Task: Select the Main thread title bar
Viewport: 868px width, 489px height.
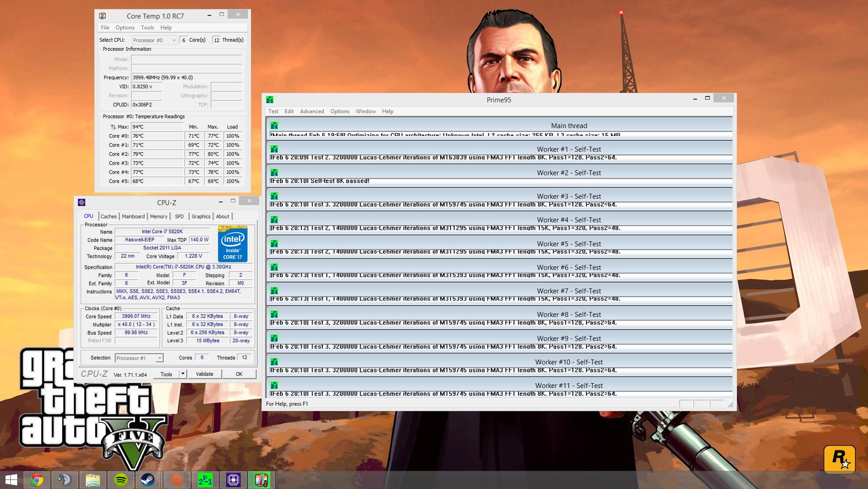Action: [x=499, y=126]
